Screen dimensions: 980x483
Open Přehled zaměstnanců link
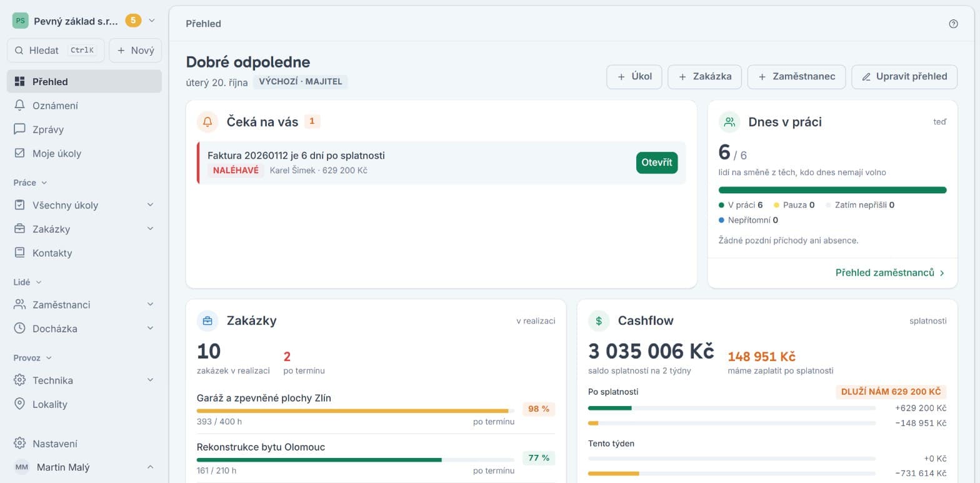(890, 272)
